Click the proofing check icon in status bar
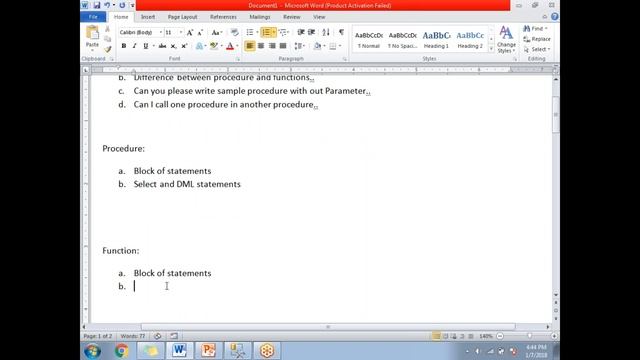Image resolution: width=640 pixels, height=360 pixels. [158, 336]
